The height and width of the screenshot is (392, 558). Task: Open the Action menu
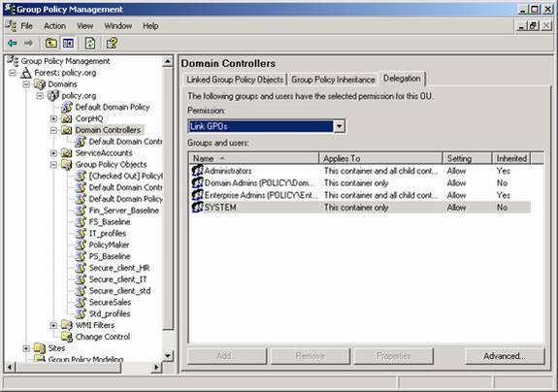pyautogui.click(x=54, y=26)
